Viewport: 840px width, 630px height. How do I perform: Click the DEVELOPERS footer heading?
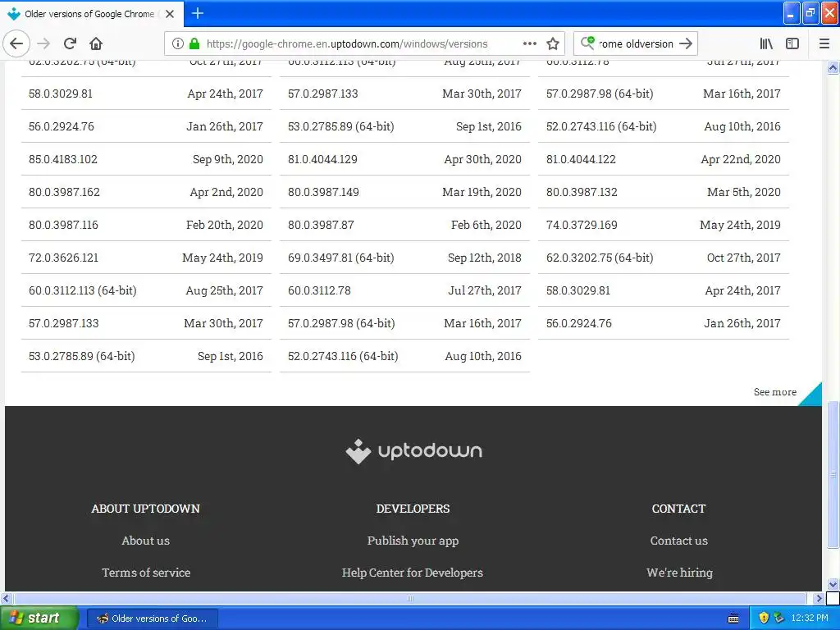pyautogui.click(x=413, y=509)
